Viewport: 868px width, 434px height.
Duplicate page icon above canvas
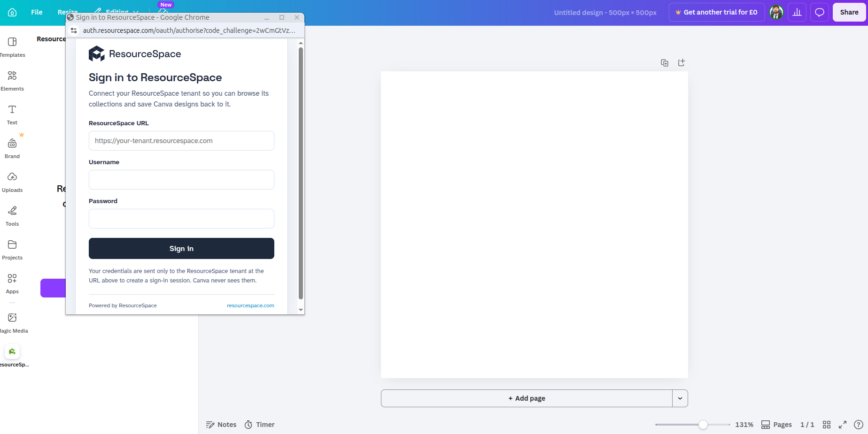coord(665,63)
